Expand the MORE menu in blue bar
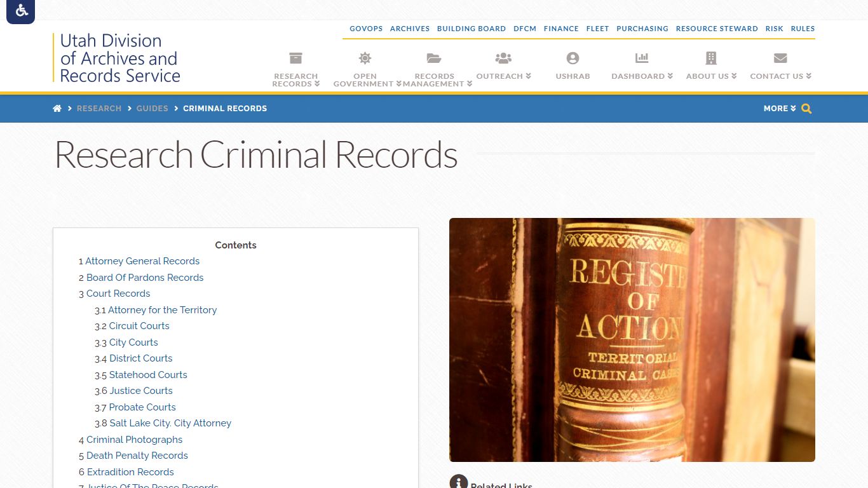This screenshot has width=868, height=488. click(780, 109)
